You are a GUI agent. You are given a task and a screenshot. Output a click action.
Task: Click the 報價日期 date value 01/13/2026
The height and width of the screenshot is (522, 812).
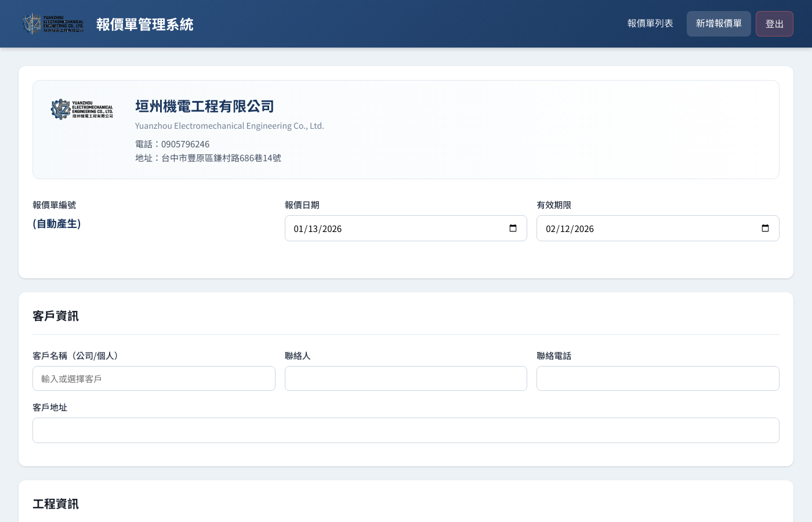[x=317, y=229]
